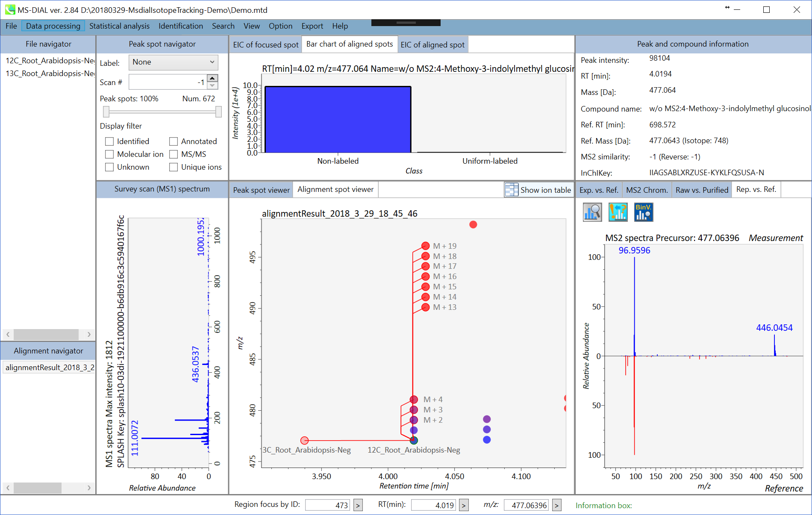Toggle the Identified display filter
Screen dimensions: 812x515
(x=109, y=141)
